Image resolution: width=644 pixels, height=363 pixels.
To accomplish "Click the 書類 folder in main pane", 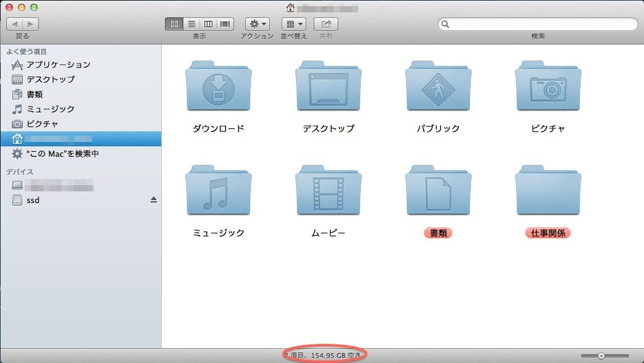I will [x=438, y=191].
